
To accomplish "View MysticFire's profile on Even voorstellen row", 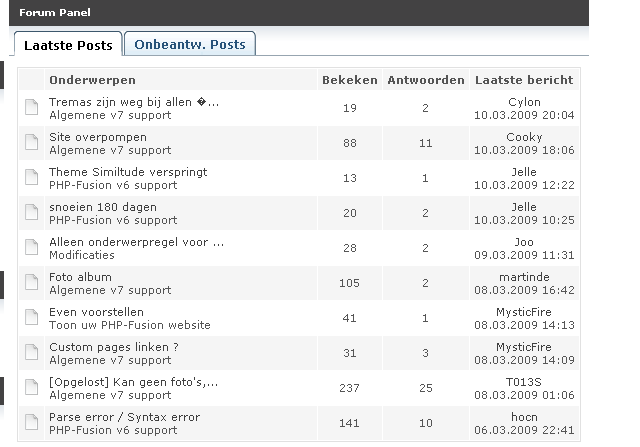I will (524, 312).
